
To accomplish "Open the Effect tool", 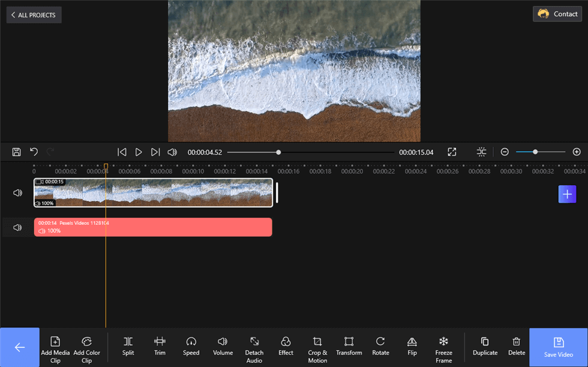I will click(x=286, y=346).
